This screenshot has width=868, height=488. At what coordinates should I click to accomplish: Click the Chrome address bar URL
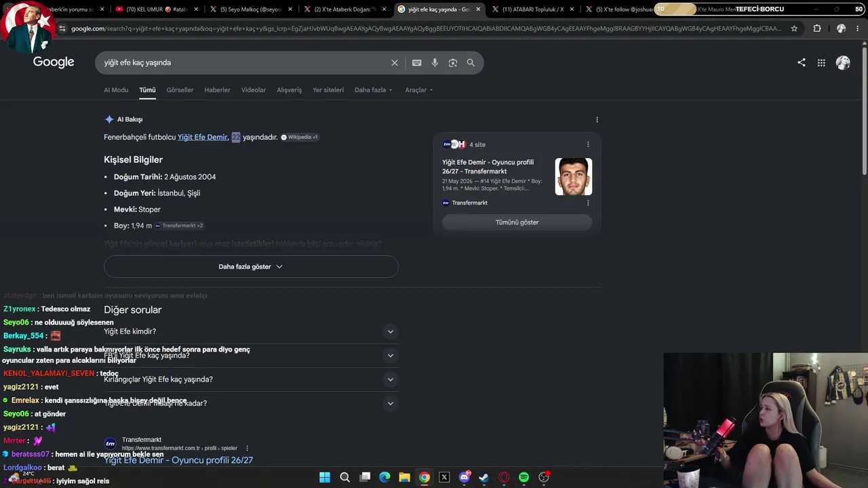[426, 28]
